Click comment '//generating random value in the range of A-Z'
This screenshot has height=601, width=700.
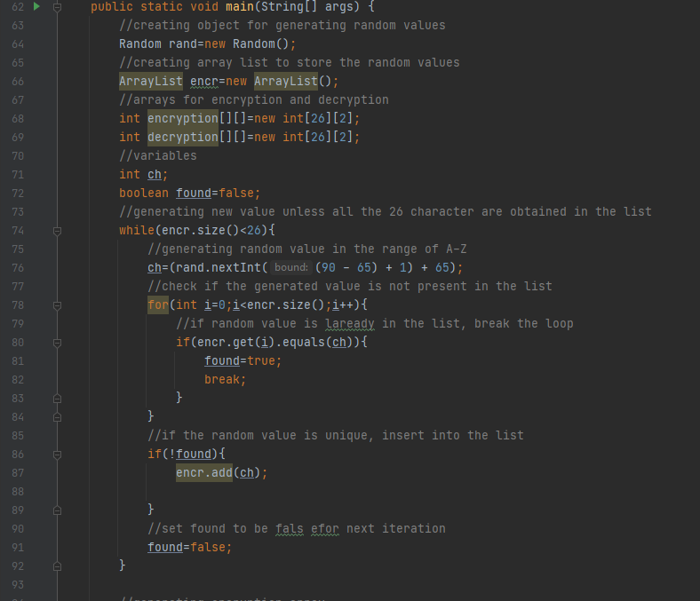tap(307, 249)
